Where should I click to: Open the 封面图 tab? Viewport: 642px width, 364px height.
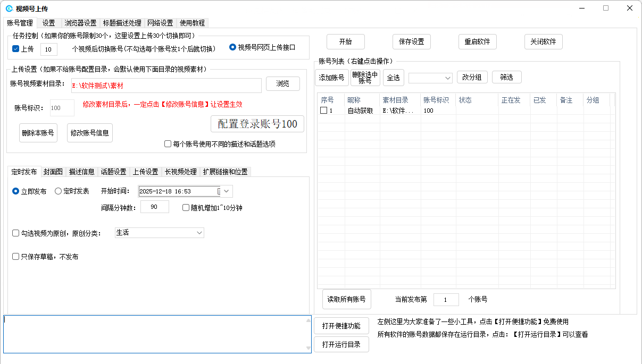53,172
